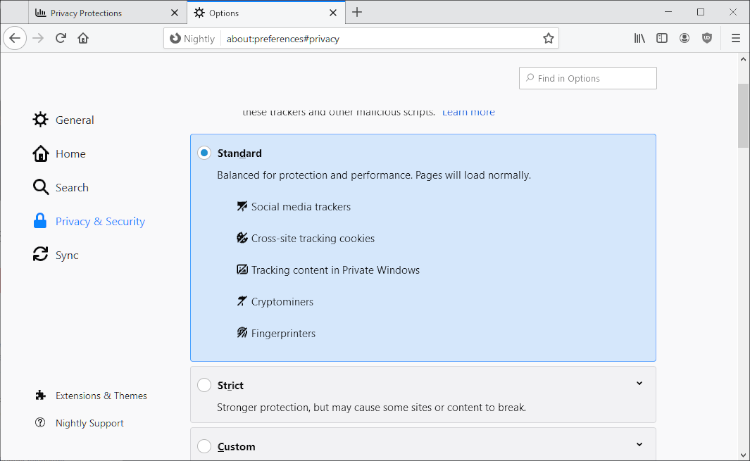Screen dimensions: 750x461
Task: Expand the Strict section chevron
Action: (x=639, y=383)
